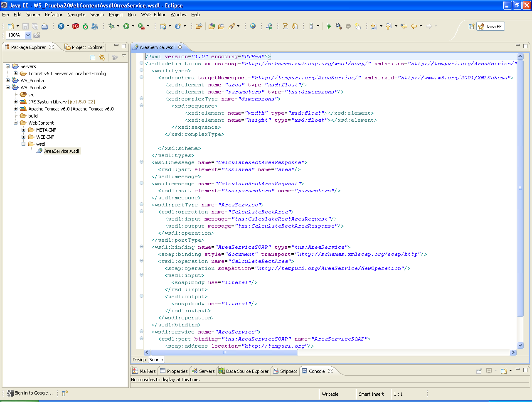
Task: Open the WSDL Editor menu
Action: pyautogui.click(x=153, y=15)
